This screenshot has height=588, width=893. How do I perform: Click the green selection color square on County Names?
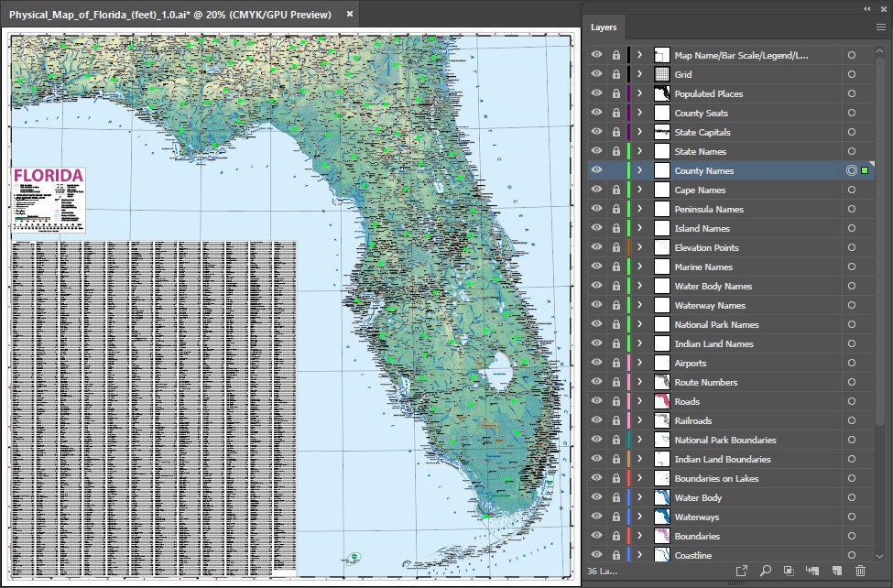pyautogui.click(x=865, y=170)
